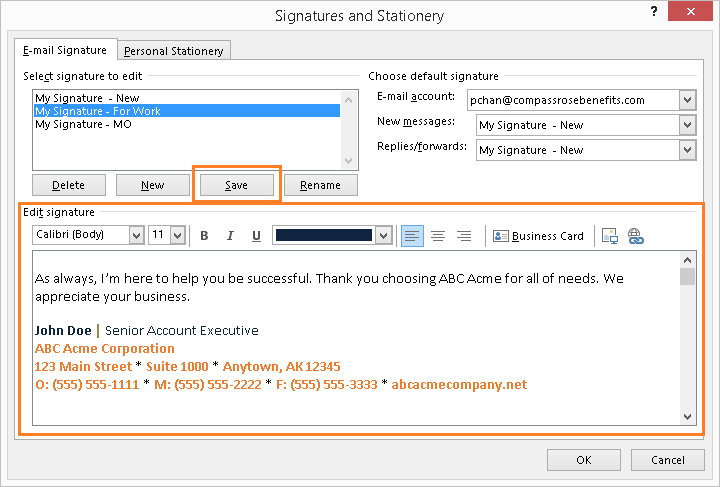Open the Calibri (Body) font dropdown

(136, 235)
